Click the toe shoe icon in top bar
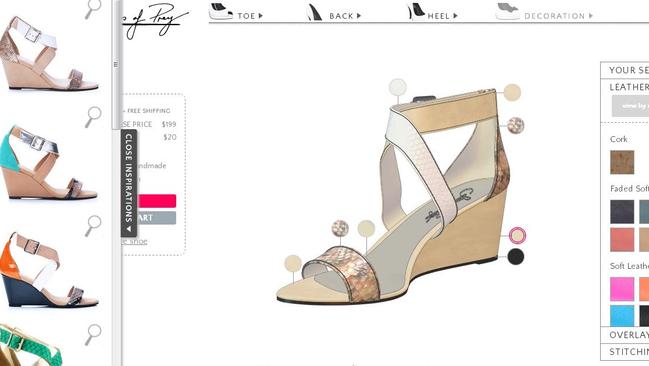The image size is (649, 366). click(x=221, y=11)
